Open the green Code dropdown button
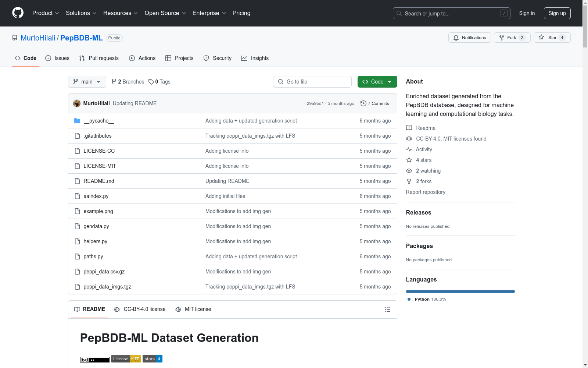Screen dimensions: 588x368 (377, 82)
